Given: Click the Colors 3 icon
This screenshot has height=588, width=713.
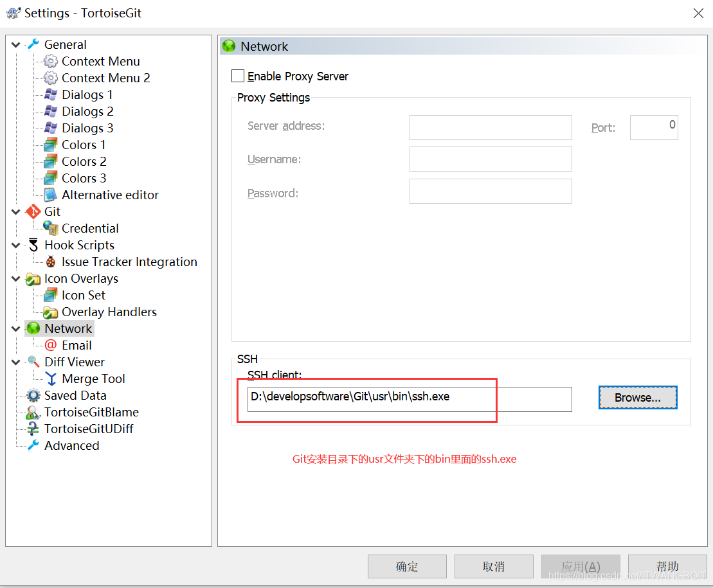Looking at the screenshot, I should click(x=51, y=178).
